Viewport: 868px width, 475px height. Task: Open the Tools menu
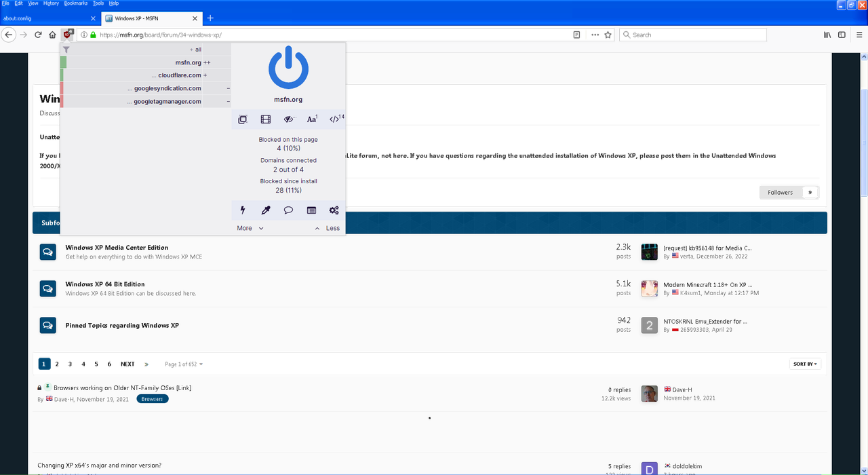pyautogui.click(x=98, y=3)
